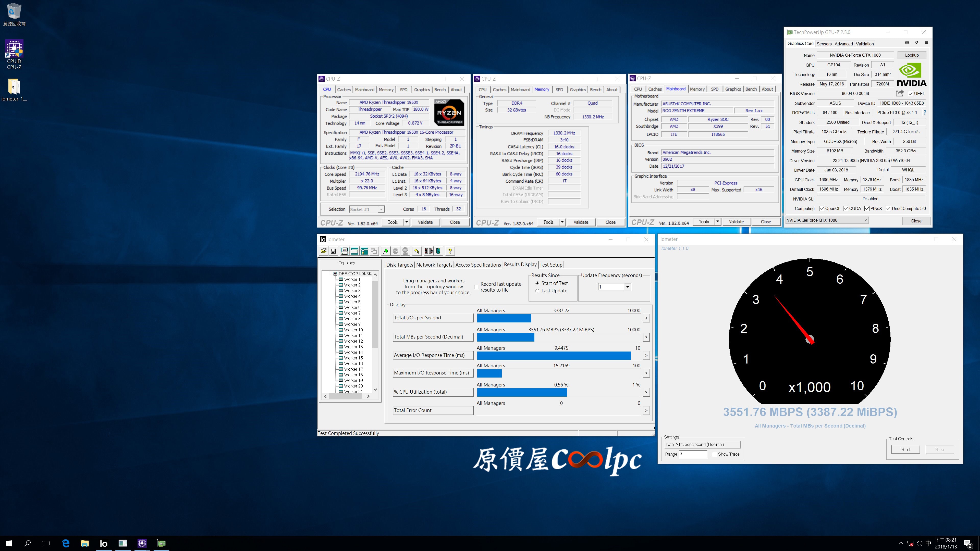The image size is (980, 551).
Task: Click Close button in GPU-Z
Action: 916,221
